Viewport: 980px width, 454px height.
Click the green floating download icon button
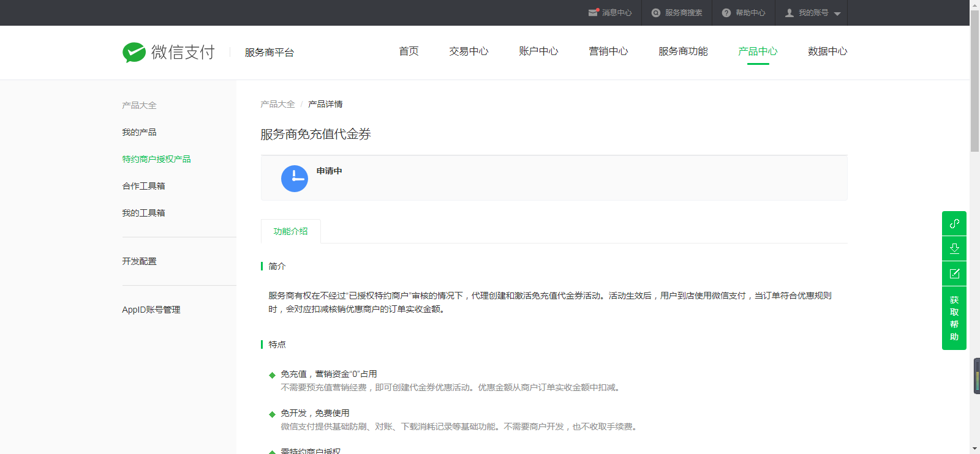tap(954, 248)
